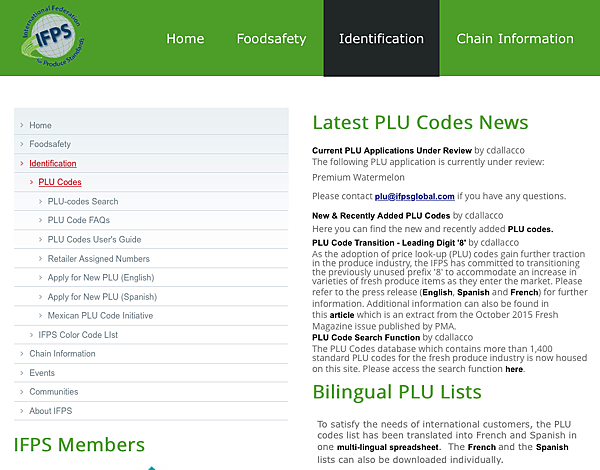Open About IFPS in the sidebar
Image resolution: width=600 pixels, height=470 pixels.
(51, 411)
